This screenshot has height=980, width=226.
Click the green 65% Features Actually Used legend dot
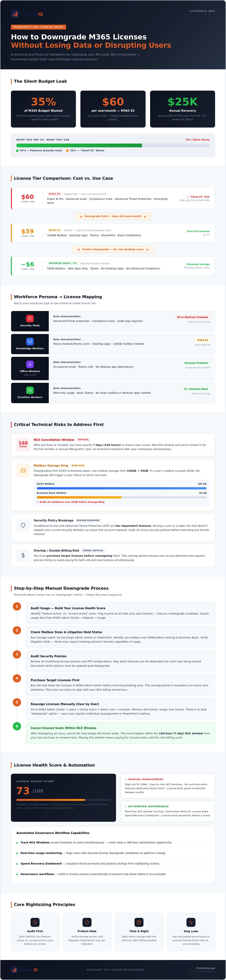(x=18, y=151)
